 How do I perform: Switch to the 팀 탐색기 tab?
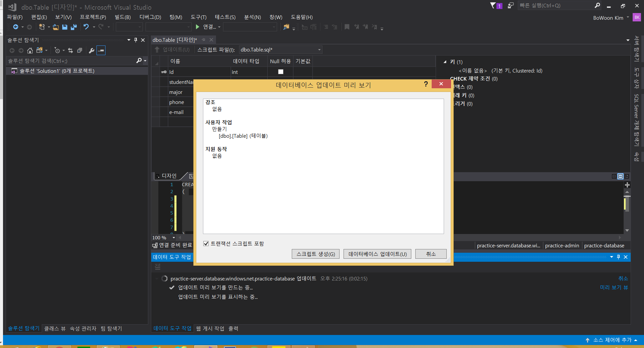tap(111, 329)
